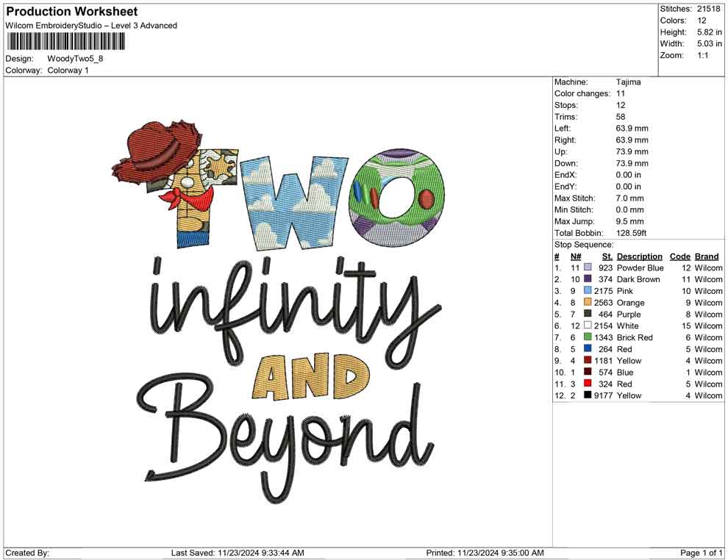Click the Printed timestamp in the footer
The width and height of the screenshot is (728, 560).
click(x=485, y=553)
